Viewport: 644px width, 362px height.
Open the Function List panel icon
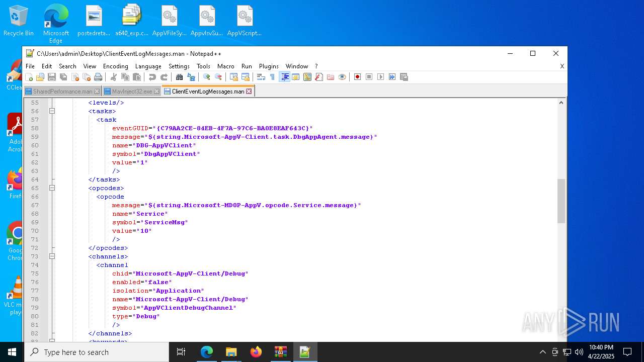[x=319, y=77]
